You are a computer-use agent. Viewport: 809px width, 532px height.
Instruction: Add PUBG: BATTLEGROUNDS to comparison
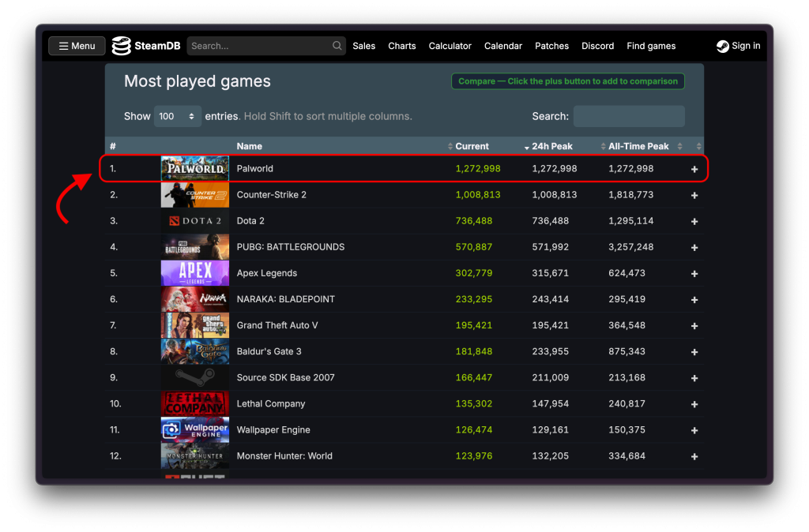click(694, 247)
